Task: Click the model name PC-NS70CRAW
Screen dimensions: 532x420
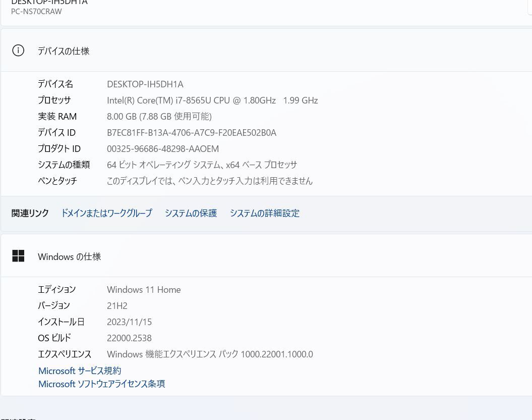Action: (x=36, y=12)
